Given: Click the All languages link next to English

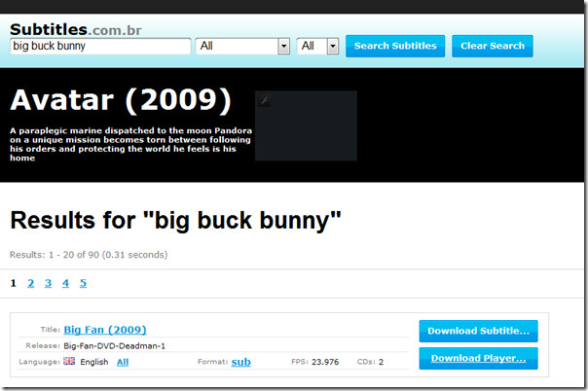Looking at the screenshot, I should 123,362.
